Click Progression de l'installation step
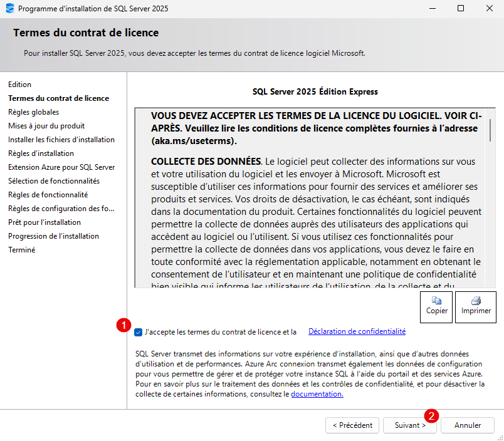The width and height of the screenshot is (504, 441). pyautogui.click(x=53, y=236)
